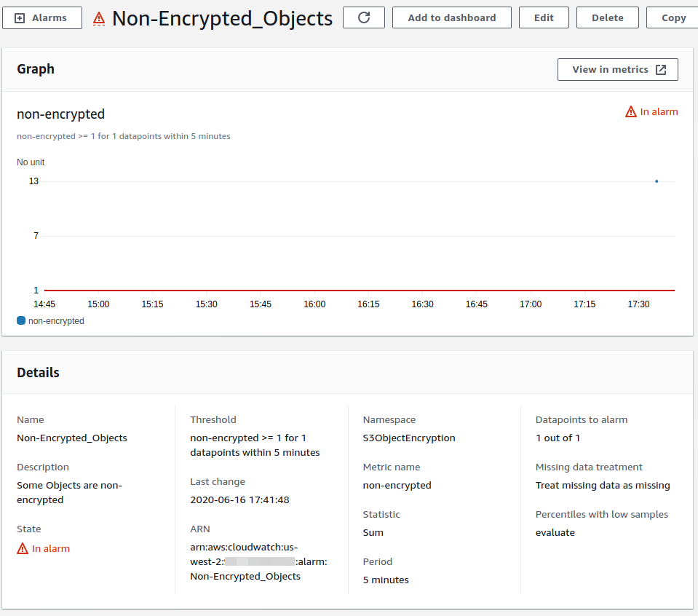Delete the Non-Encrypted_Objects alarm

607,17
